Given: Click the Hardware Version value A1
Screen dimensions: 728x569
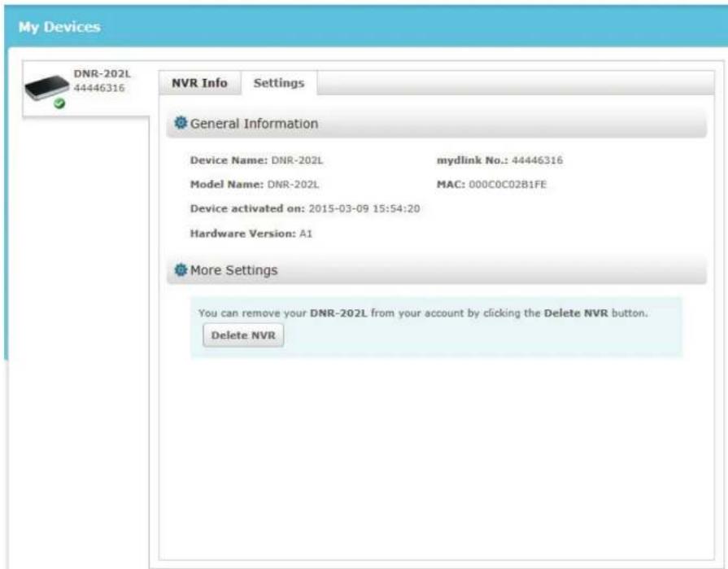Looking at the screenshot, I should point(306,234).
